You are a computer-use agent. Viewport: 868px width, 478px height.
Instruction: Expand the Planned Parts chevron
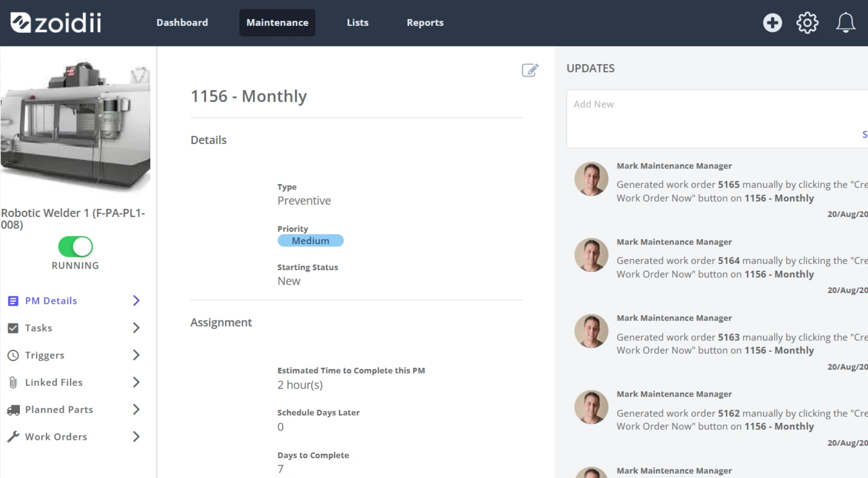137,409
